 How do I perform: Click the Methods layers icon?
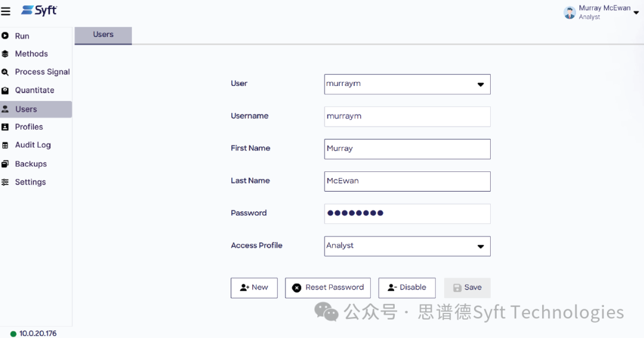5,54
